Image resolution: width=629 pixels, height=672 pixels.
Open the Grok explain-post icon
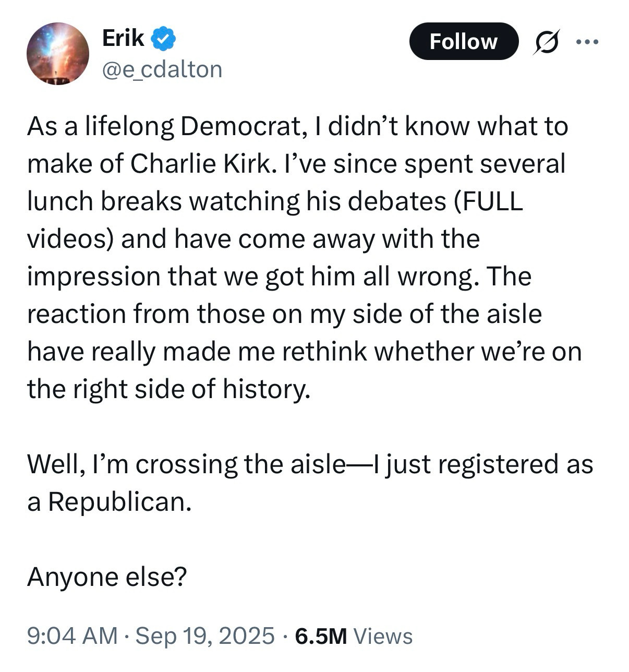point(546,42)
